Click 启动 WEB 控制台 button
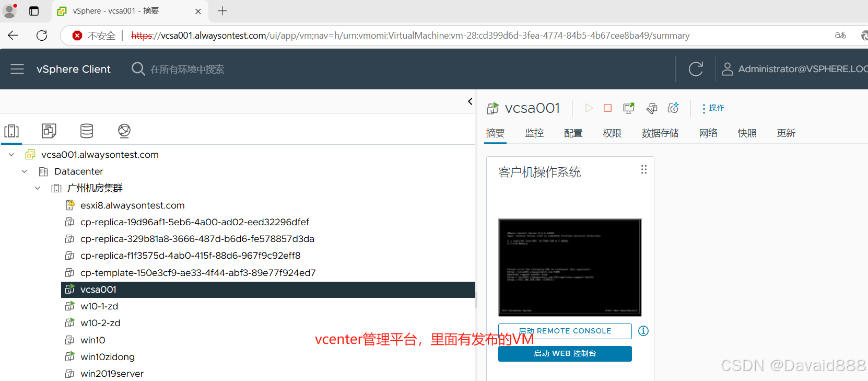The height and width of the screenshot is (381, 868). click(565, 354)
